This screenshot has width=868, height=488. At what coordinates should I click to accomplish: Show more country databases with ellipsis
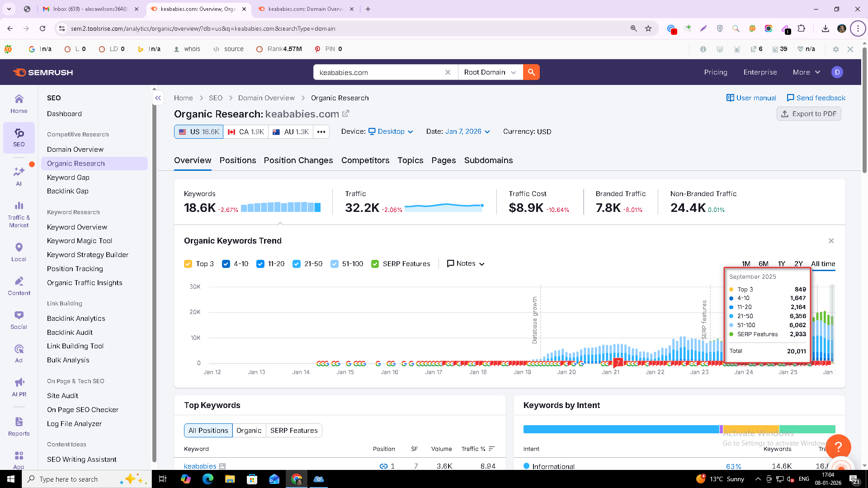[x=321, y=132]
